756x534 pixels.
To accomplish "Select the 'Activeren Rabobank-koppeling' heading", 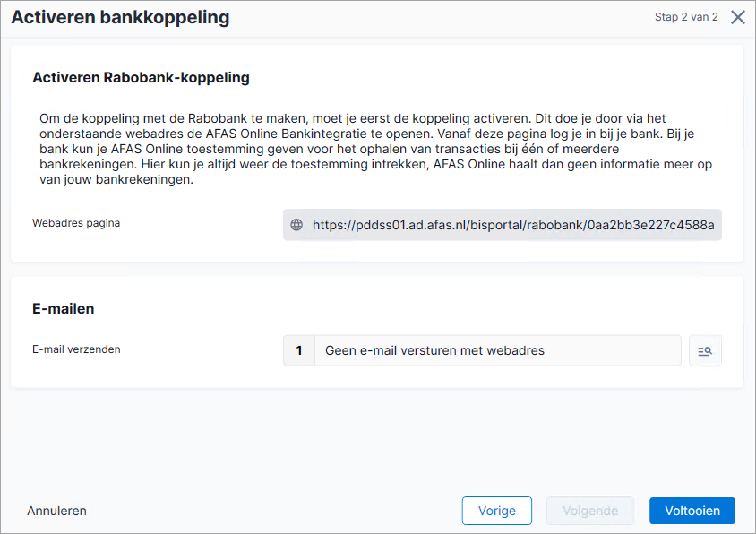I will click(x=141, y=78).
